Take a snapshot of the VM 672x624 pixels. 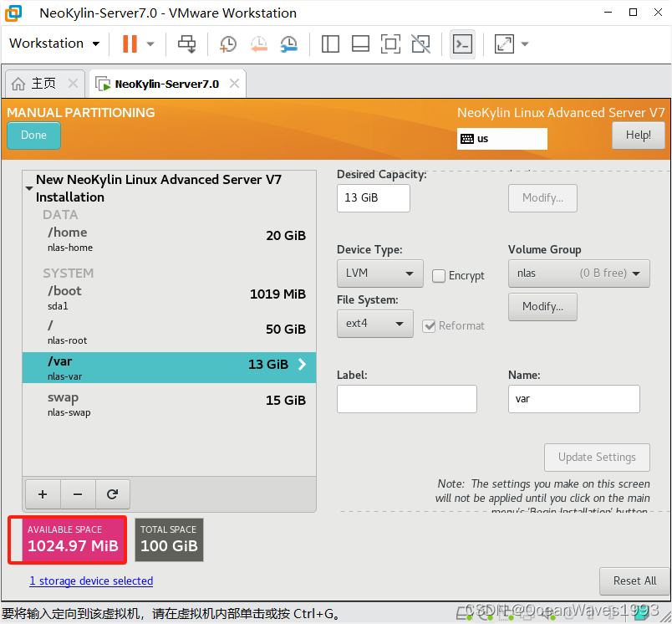coord(228,43)
